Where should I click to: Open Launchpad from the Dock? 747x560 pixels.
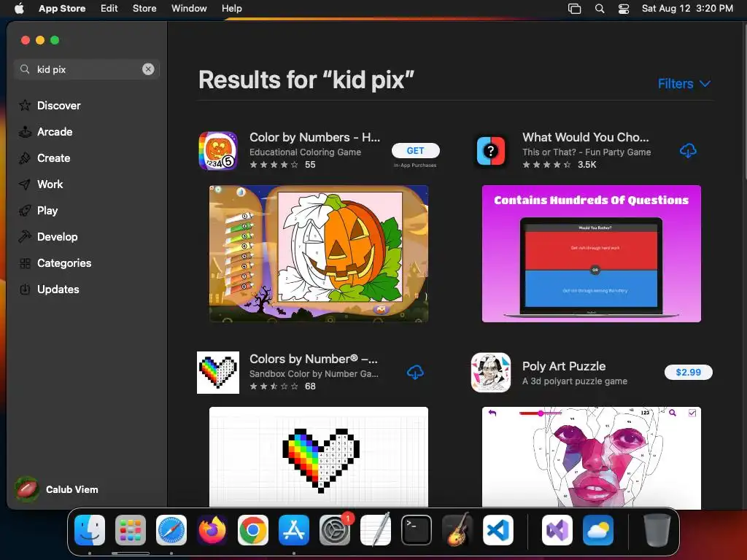(x=131, y=530)
